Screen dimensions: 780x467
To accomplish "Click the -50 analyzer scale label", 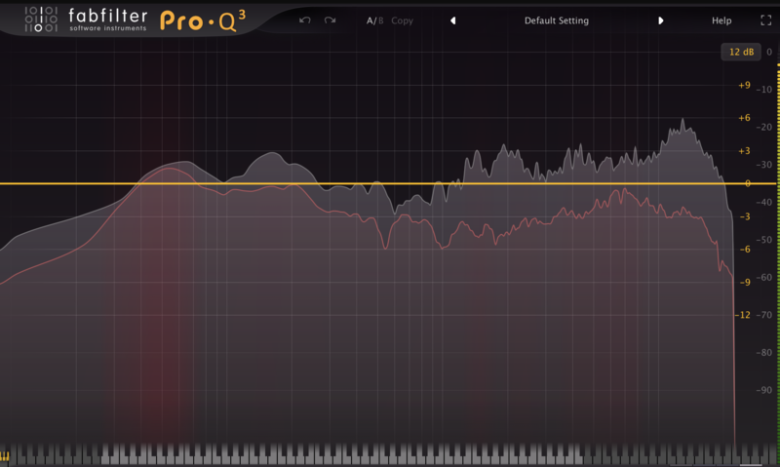I will [764, 240].
